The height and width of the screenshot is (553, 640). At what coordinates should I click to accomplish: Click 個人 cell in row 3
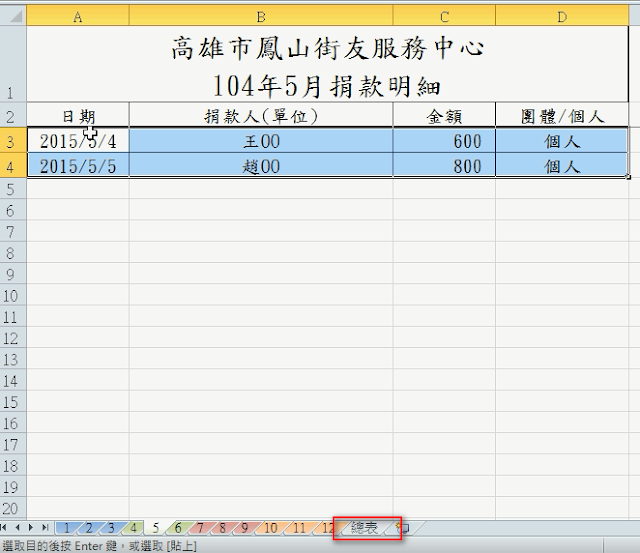tap(562, 140)
